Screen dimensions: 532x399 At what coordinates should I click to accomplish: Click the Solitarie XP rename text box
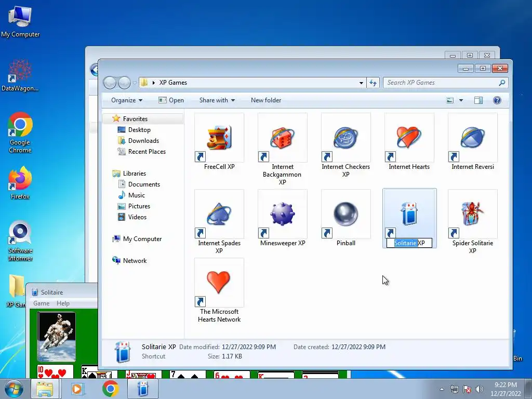pyautogui.click(x=409, y=243)
